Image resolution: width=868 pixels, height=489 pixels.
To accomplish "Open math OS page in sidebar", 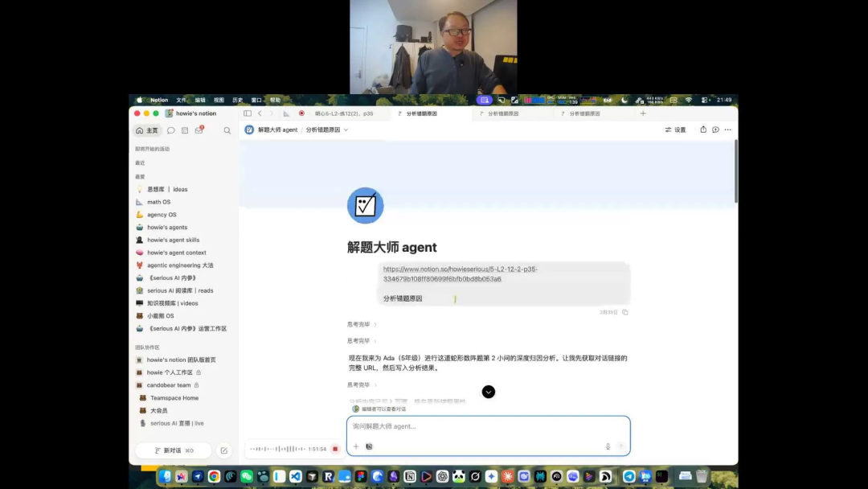I will tap(159, 202).
